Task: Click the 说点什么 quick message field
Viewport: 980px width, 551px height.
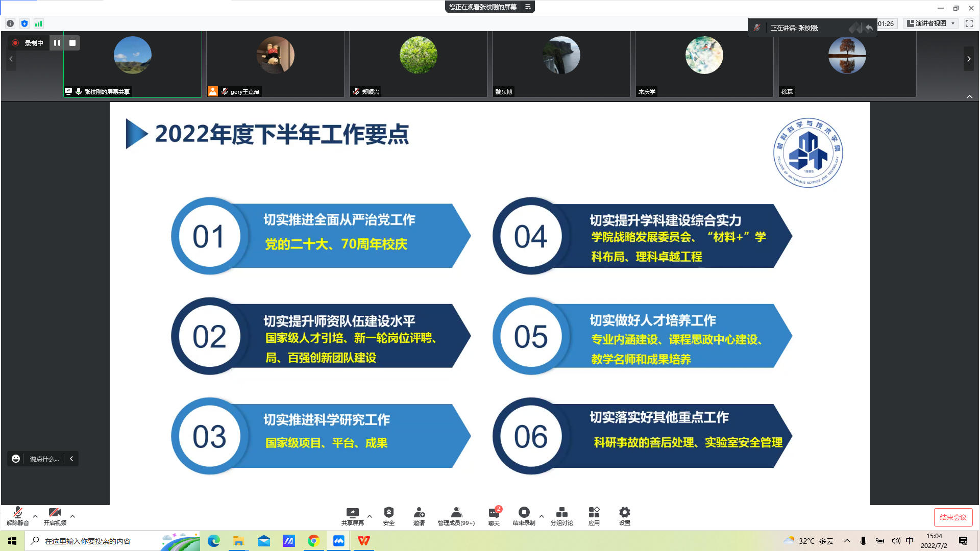Action: [x=44, y=459]
